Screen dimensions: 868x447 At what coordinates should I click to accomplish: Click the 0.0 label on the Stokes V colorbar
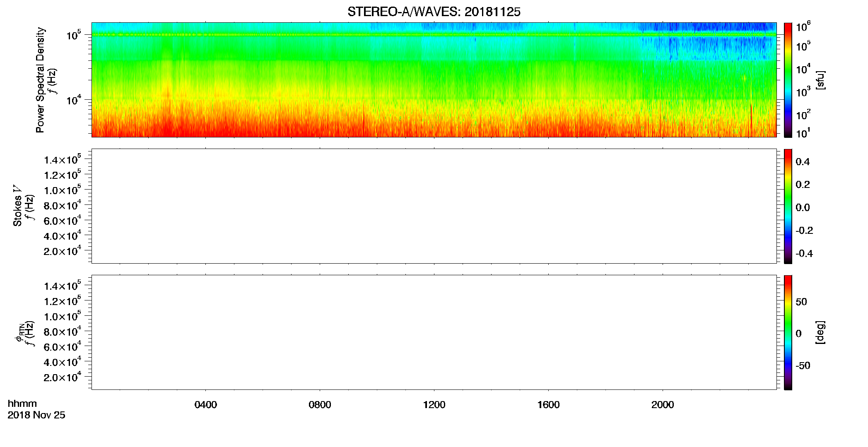(x=803, y=208)
